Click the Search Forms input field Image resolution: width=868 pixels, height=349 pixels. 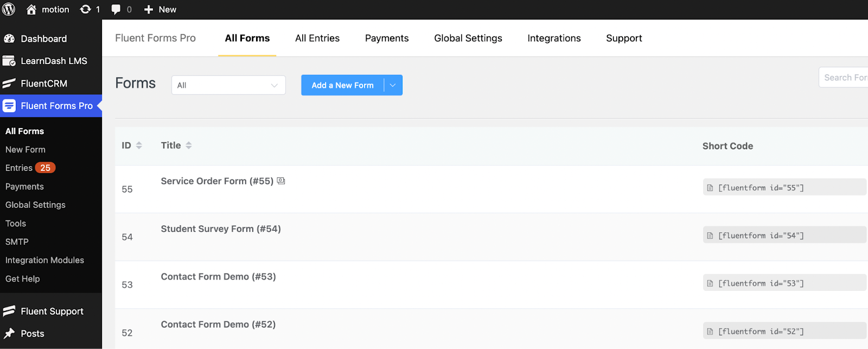(844, 78)
